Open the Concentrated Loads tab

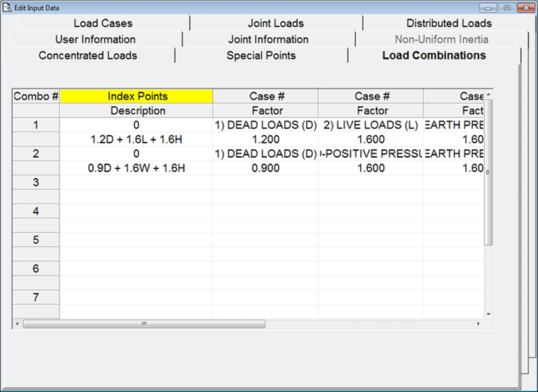[87, 55]
